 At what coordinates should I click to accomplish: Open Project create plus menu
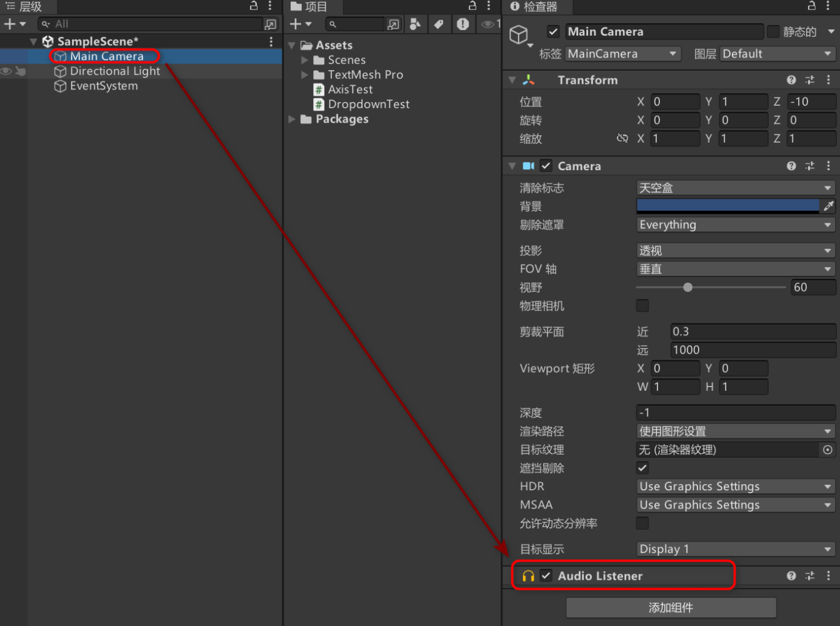pos(301,24)
